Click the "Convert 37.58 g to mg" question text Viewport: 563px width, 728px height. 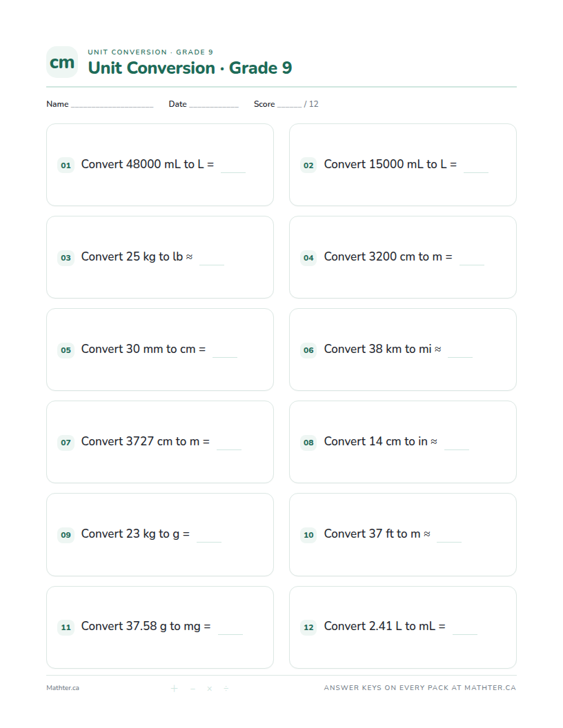(x=146, y=627)
